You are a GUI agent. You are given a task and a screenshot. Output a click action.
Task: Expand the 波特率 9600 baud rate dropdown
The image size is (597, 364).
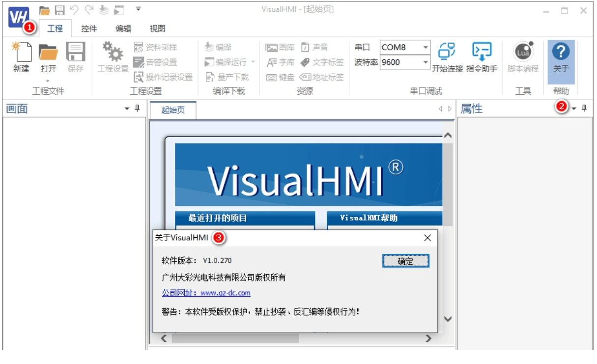pos(425,62)
